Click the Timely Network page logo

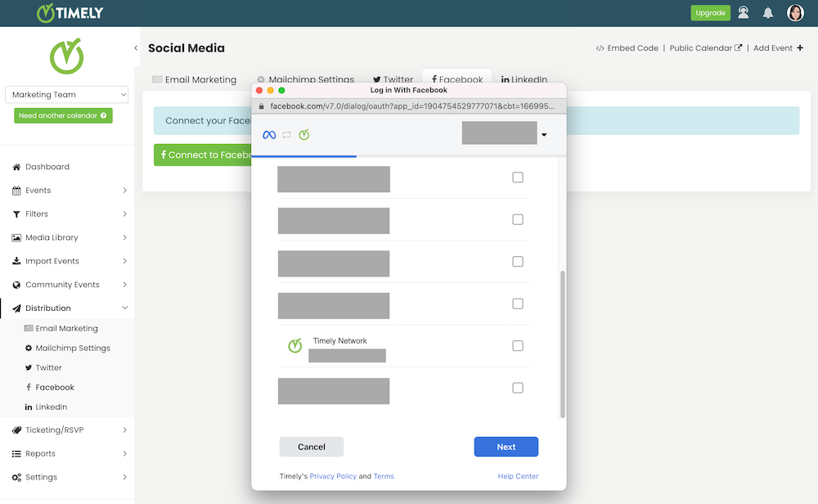coord(294,345)
